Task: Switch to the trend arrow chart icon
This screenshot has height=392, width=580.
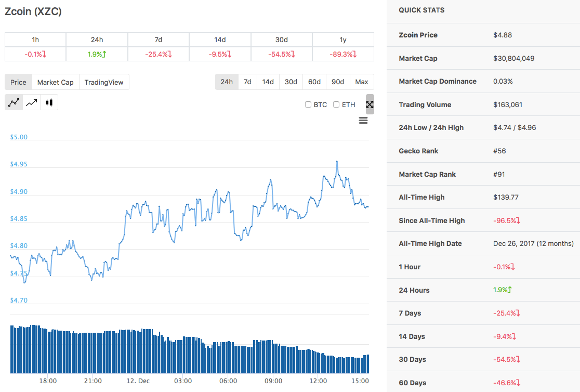Action: click(32, 102)
